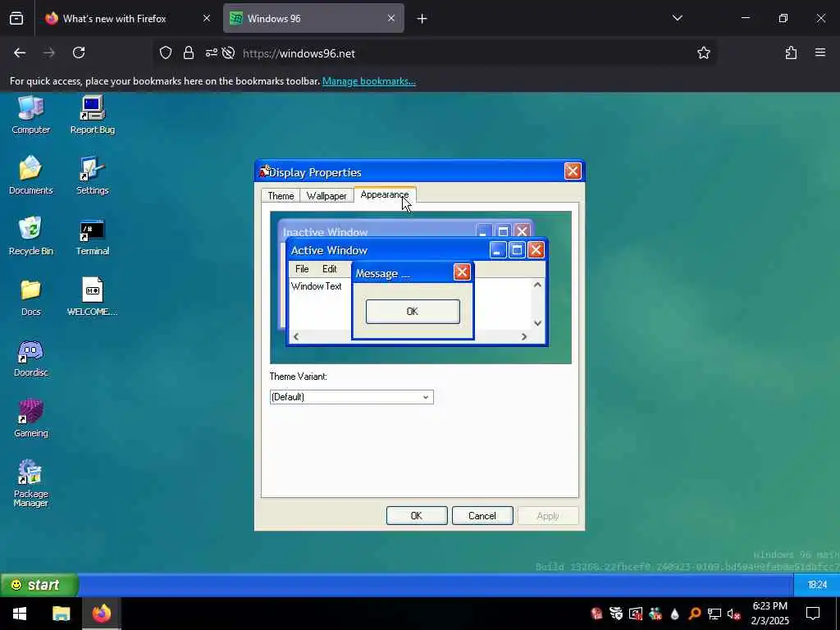This screenshot has height=630, width=840.
Task: Switch to the Wallpaper tab
Action: (x=326, y=195)
